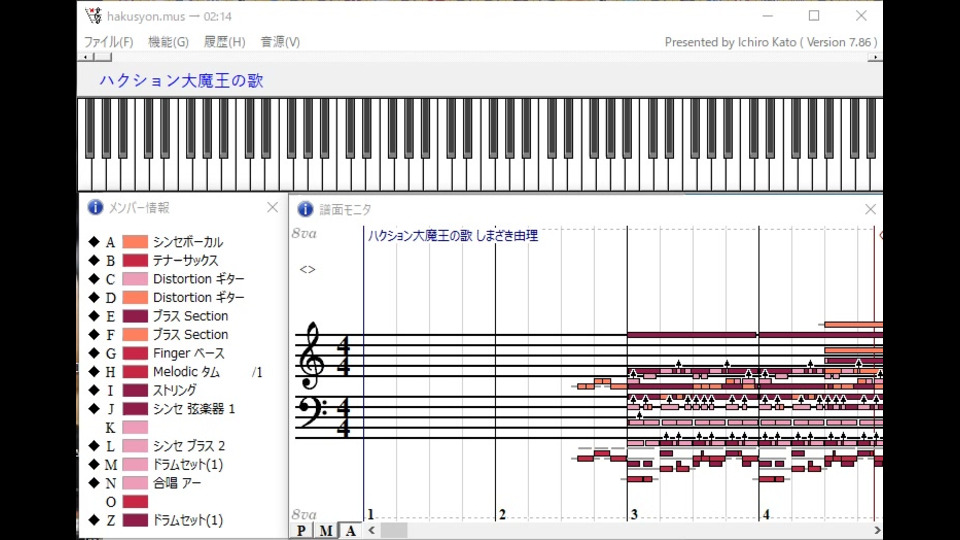Viewport: 960px width, 540px height.
Task: Click the ブラス Section label of member E
Action: pos(190,316)
